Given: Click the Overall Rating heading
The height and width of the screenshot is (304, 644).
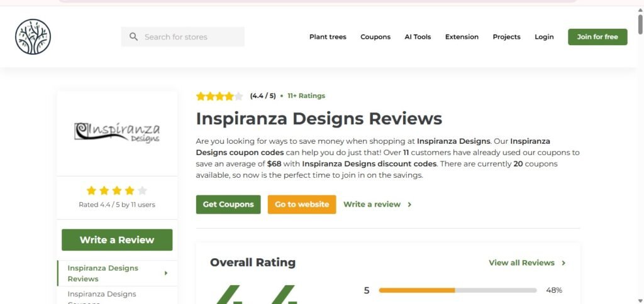Looking at the screenshot, I should pos(253,263).
